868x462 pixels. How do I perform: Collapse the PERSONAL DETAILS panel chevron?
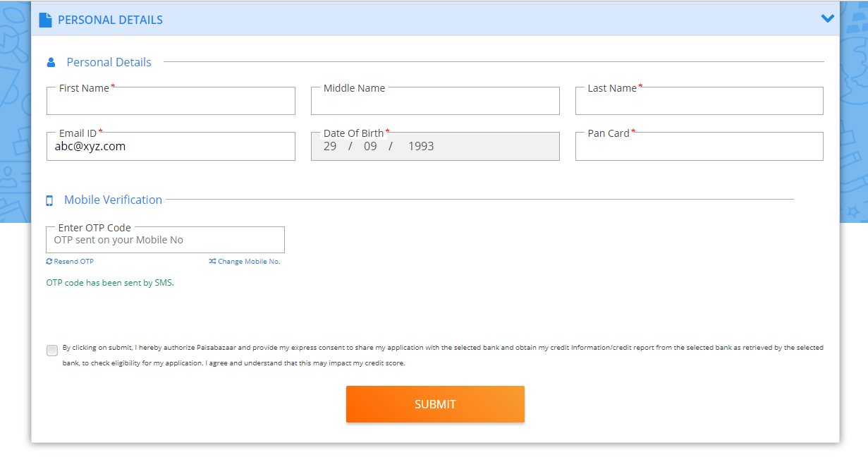[828, 18]
